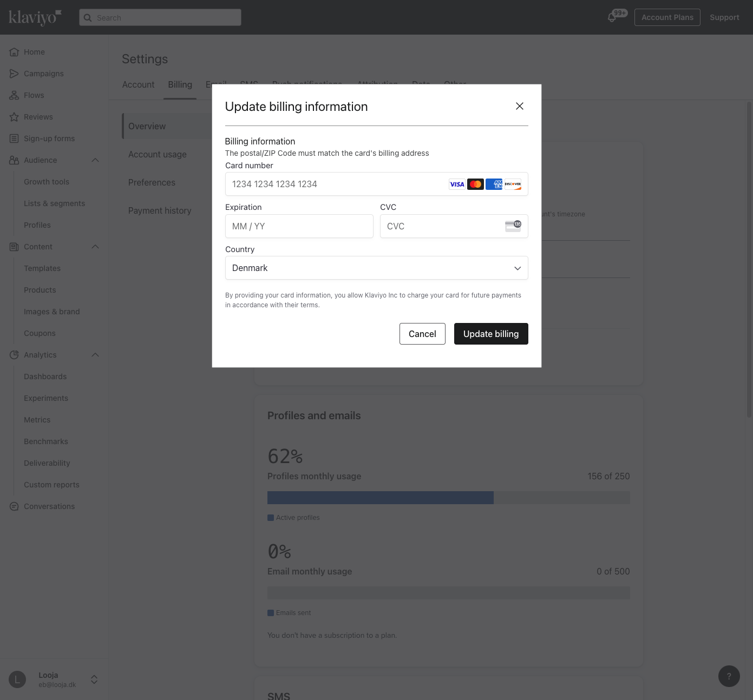The width and height of the screenshot is (753, 700).
Task: Close the Update billing information dialog
Action: (520, 106)
